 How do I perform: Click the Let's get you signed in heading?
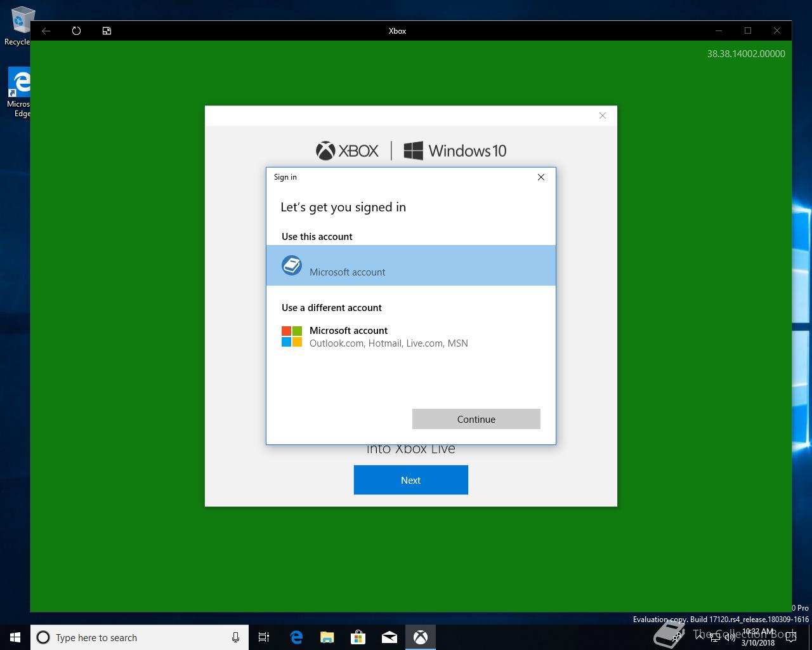click(x=343, y=207)
